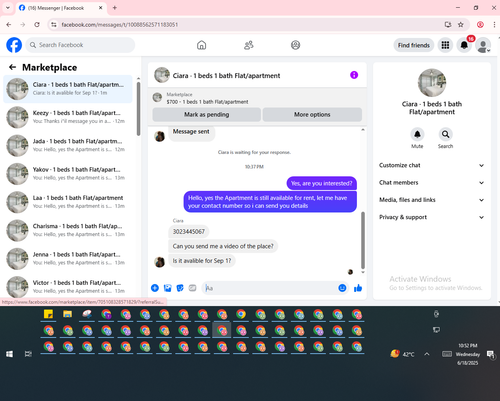Choose a GIF from the composer

pos(192,288)
